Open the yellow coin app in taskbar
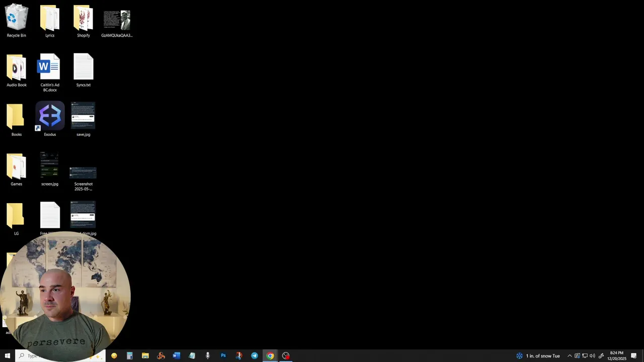Screen dimensions: 644x362 point(114,355)
